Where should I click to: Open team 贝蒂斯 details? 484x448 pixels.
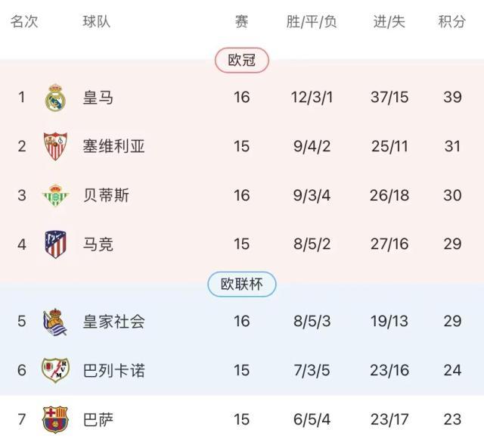coord(106,195)
